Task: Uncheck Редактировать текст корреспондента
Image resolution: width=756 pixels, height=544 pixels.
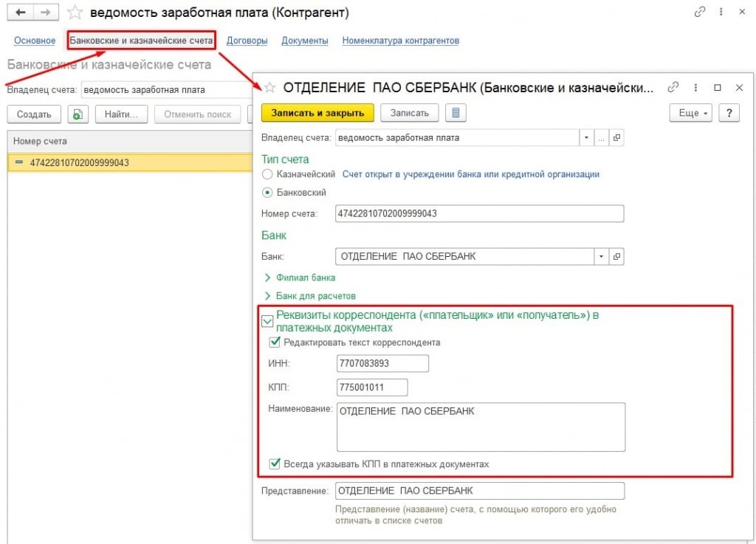Action: [x=275, y=342]
